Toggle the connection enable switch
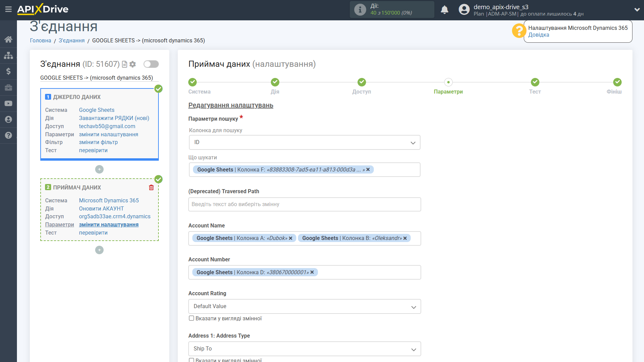Viewport: 644px width, 362px height. pos(151,64)
